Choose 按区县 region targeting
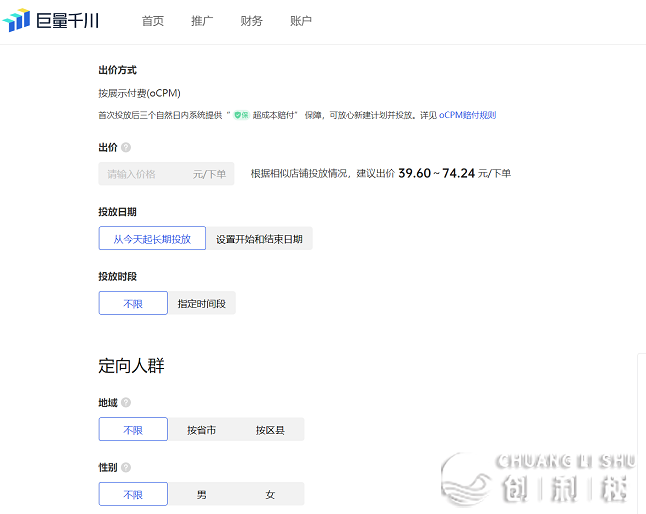Image resolution: width=646 pixels, height=514 pixels. point(270,430)
